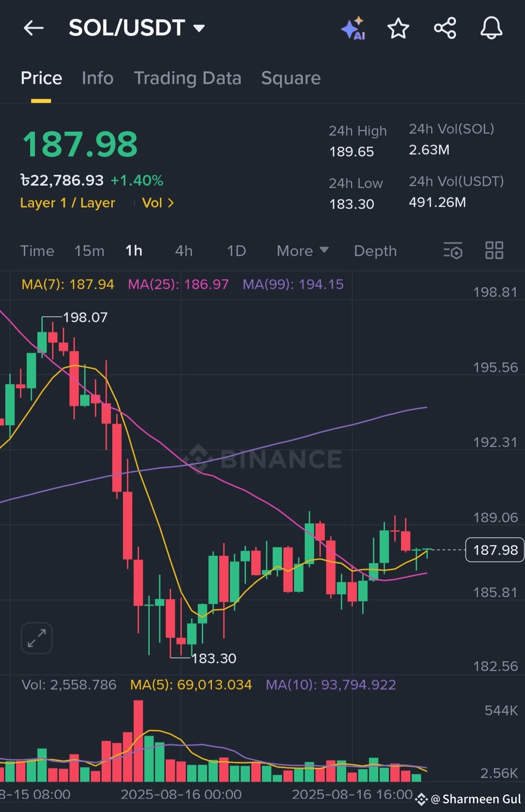This screenshot has width=525, height=812.
Task: Share this chart via the share icon
Action: click(x=445, y=28)
